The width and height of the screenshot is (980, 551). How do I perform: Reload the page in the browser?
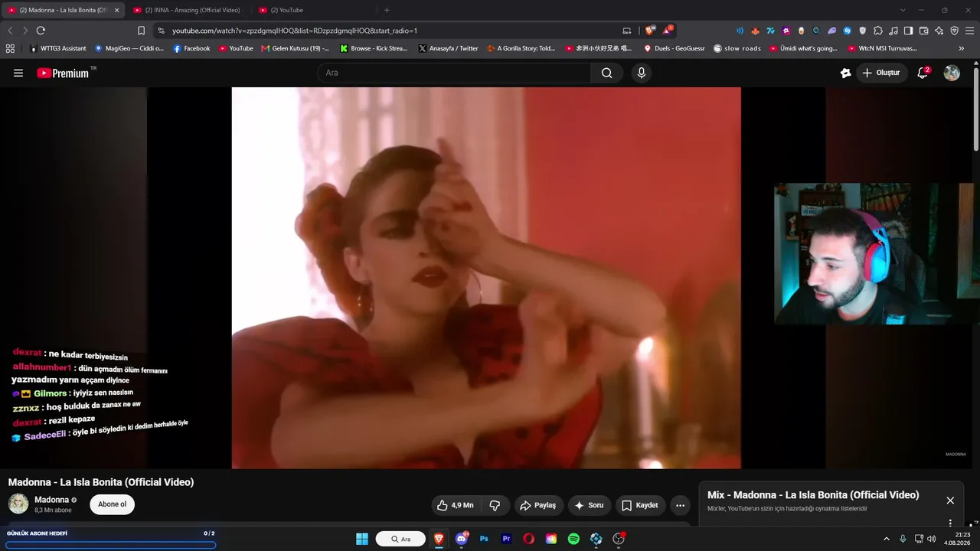click(41, 31)
